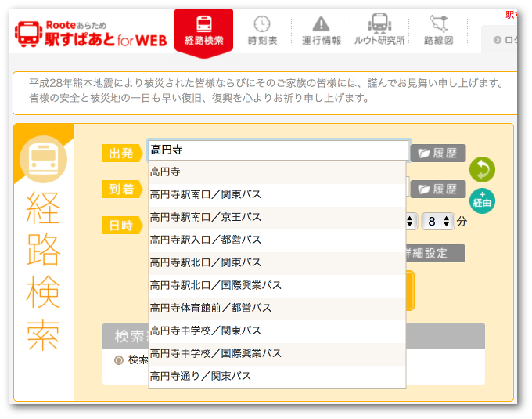Click the 出発 station input field
Viewport: 532px width, 419px height.
coord(279,150)
